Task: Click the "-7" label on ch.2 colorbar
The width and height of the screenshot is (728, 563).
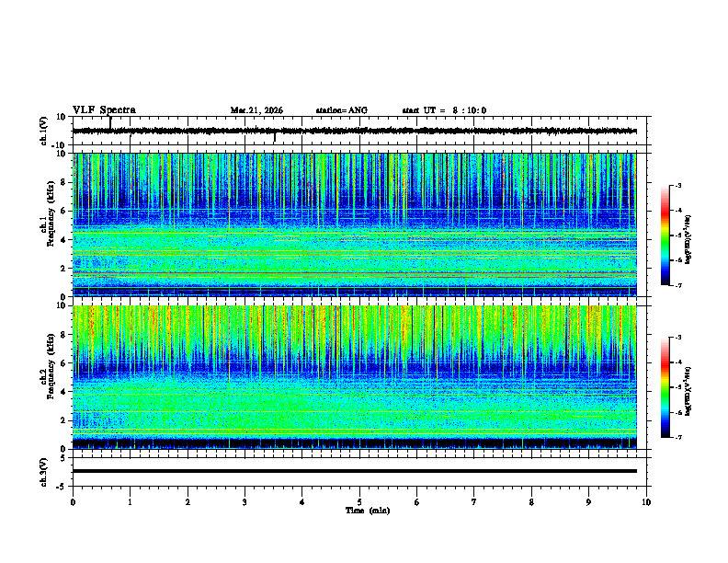Action: point(678,437)
